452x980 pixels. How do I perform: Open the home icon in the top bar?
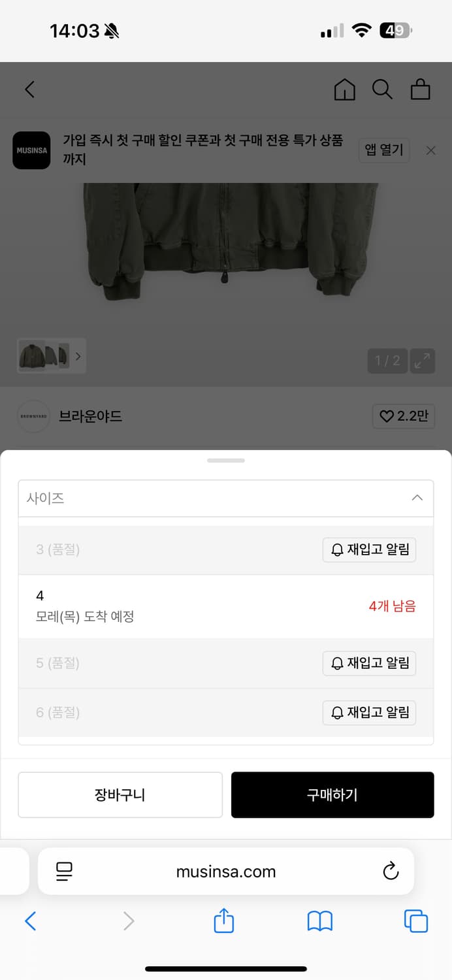pos(345,90)
